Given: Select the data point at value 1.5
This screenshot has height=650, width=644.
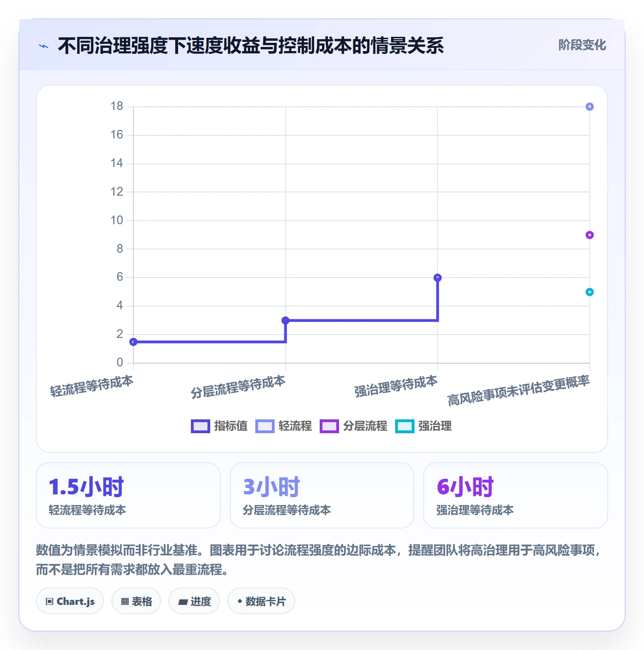Looking at the screenshot, I should coord(133,342).
